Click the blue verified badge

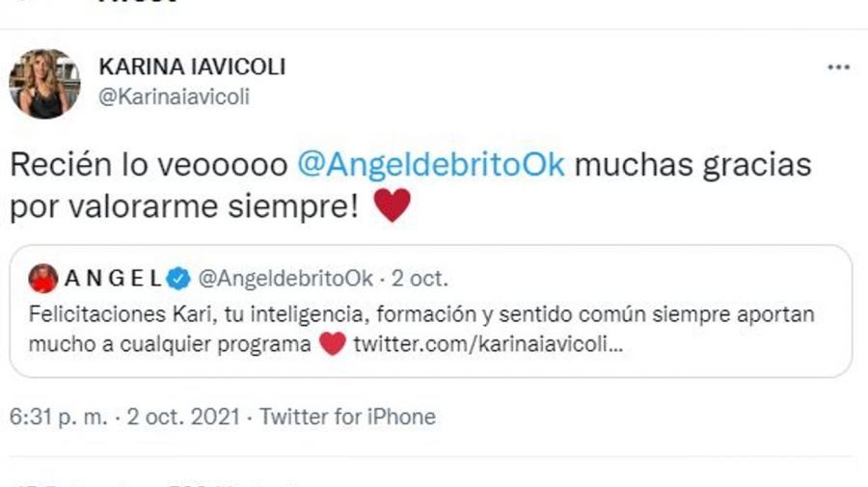pyautogui.click(x=177, y=279)
